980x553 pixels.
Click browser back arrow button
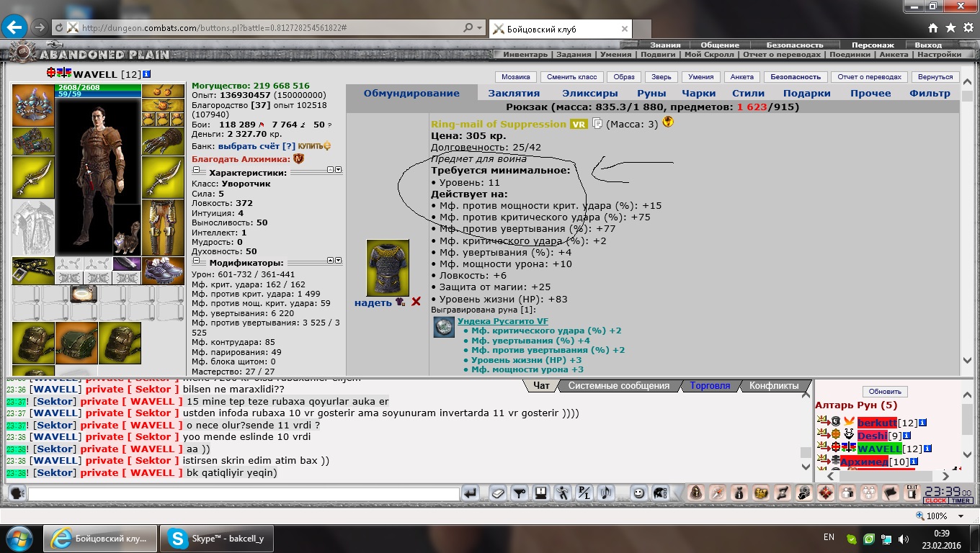pyautogui.click(x=15, y=28)
